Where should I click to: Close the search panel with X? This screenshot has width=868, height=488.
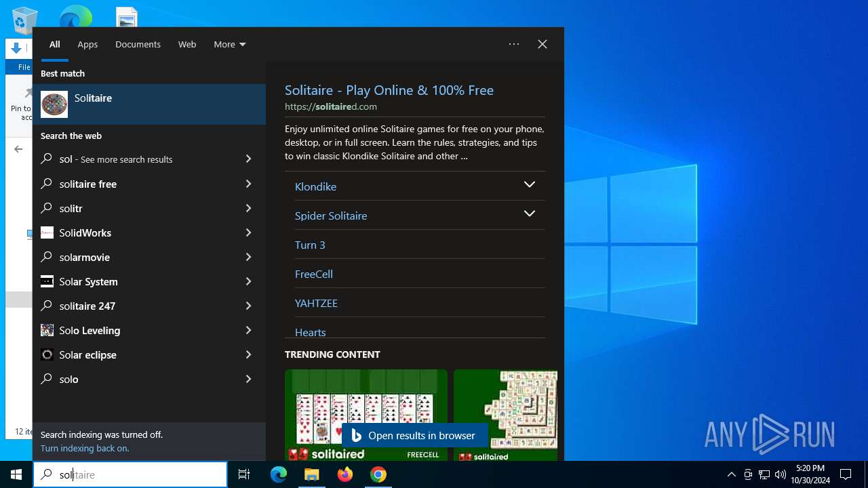(542, 44)
